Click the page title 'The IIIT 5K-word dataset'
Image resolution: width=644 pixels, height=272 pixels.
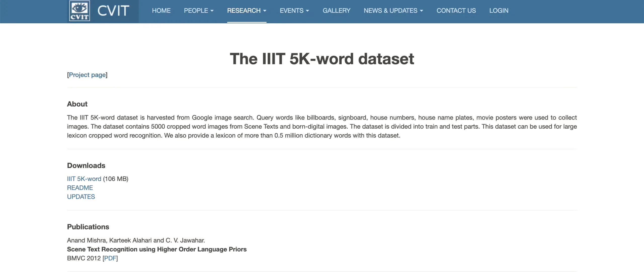322,59
